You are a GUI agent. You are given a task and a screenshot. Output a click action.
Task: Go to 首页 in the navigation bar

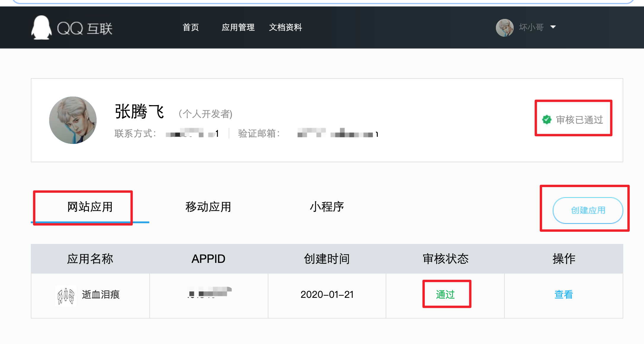pyautogui.click(x=190, y=28)
